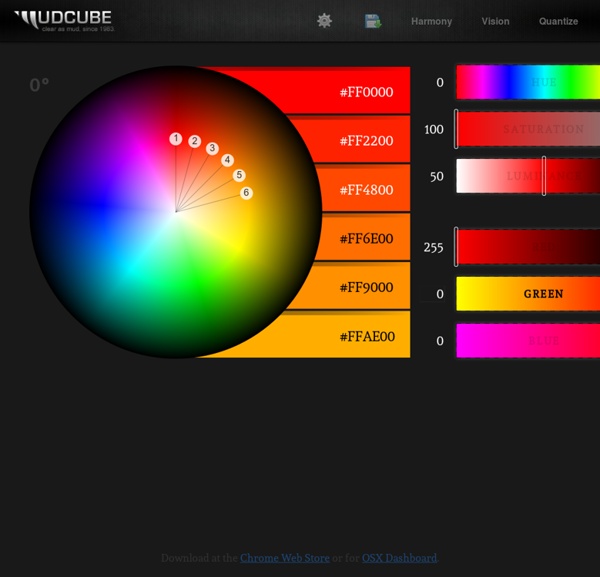The width and height of the screenshot is (600, 577).
Task: Open the Vision menu
Action: 495,21
